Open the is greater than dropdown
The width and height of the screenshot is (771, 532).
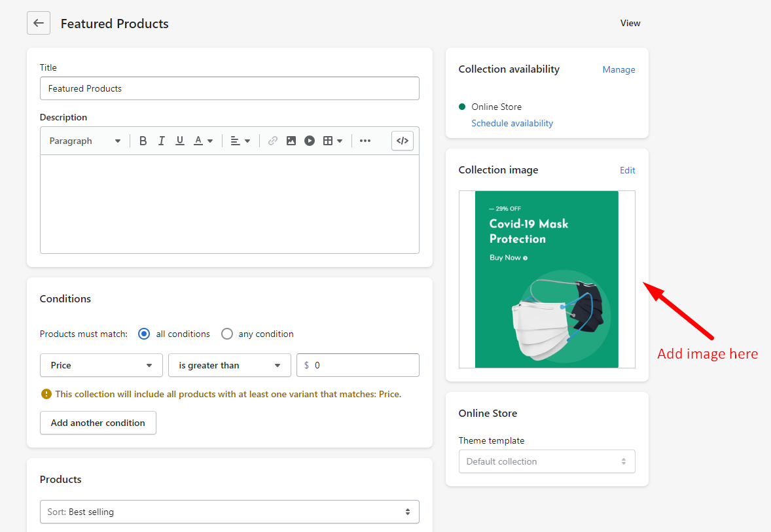click(230, 365)
